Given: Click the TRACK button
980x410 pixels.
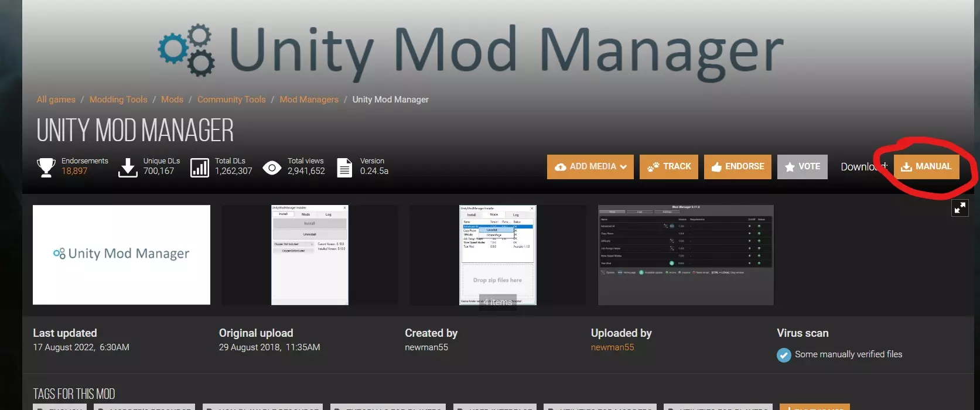Looking at the screenshot, I should pos(670,166).
